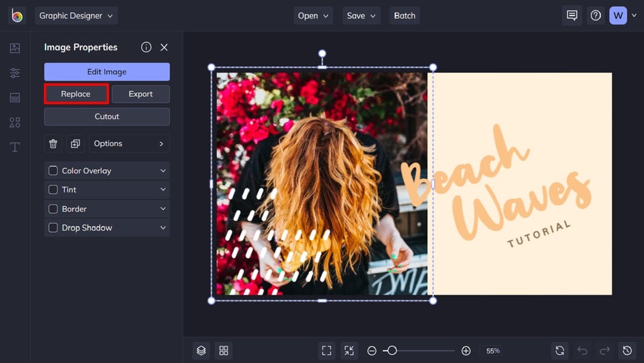Click the rotation handle above the image

[x=322, y=53]
